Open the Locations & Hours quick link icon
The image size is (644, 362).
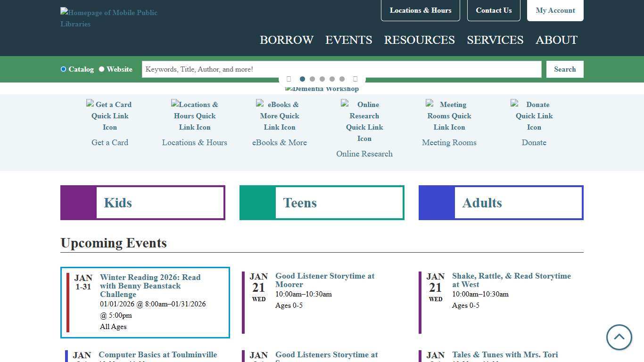coord(194,115)
